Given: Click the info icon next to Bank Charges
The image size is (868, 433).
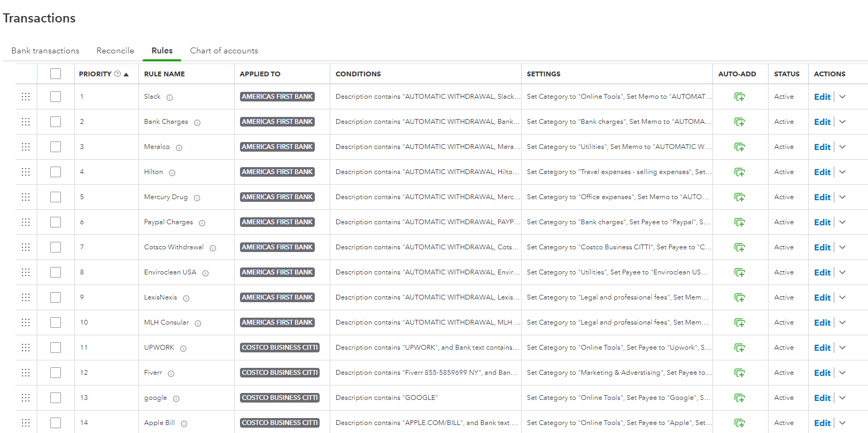Looking at the screenshot, I should (x=197, y=123).
